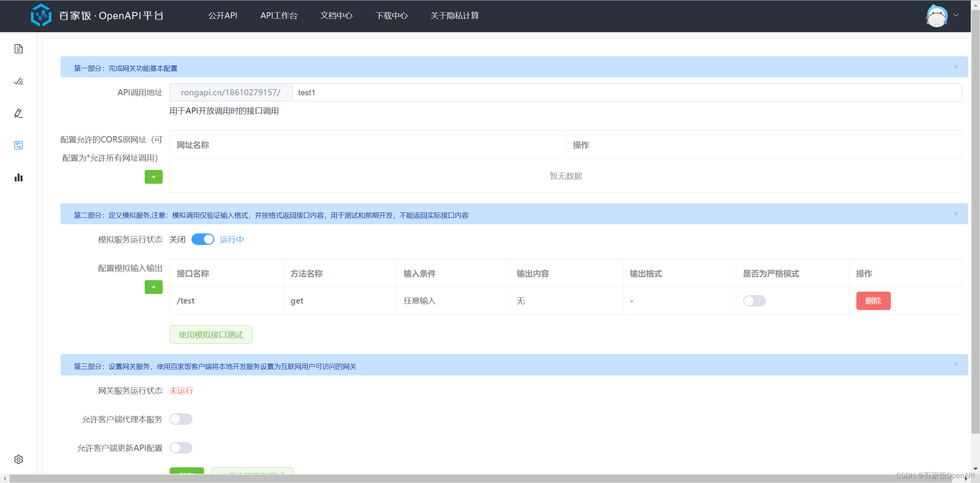
Task: Open the document icon in the sidebar
Action: [18, 49]
